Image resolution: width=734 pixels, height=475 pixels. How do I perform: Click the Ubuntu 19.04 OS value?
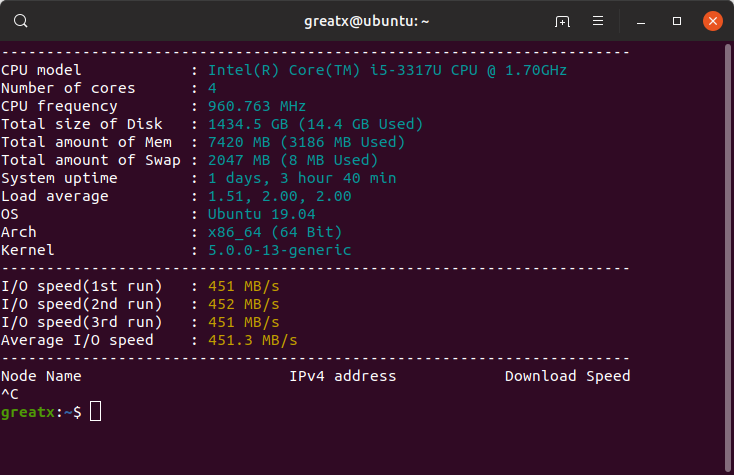(261, 214)
